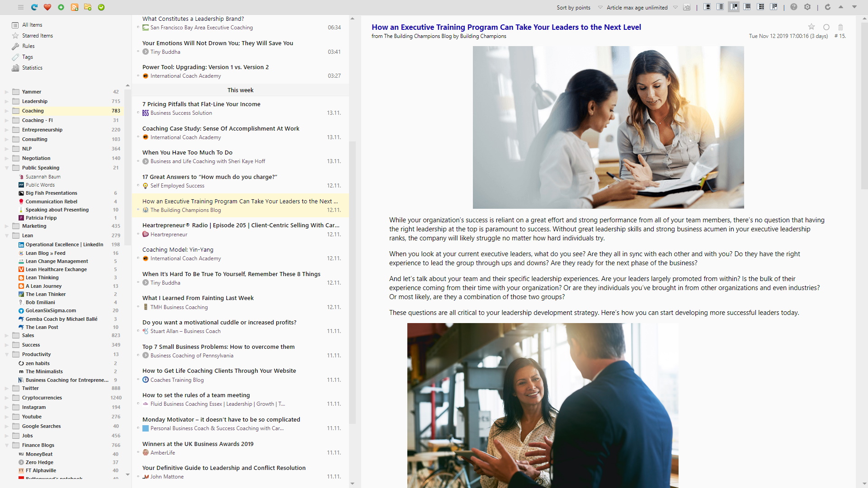Screen dimensions: 868x488
Task: Select the article Coaching Model: Yin-Yang
Action: [177, 249]
